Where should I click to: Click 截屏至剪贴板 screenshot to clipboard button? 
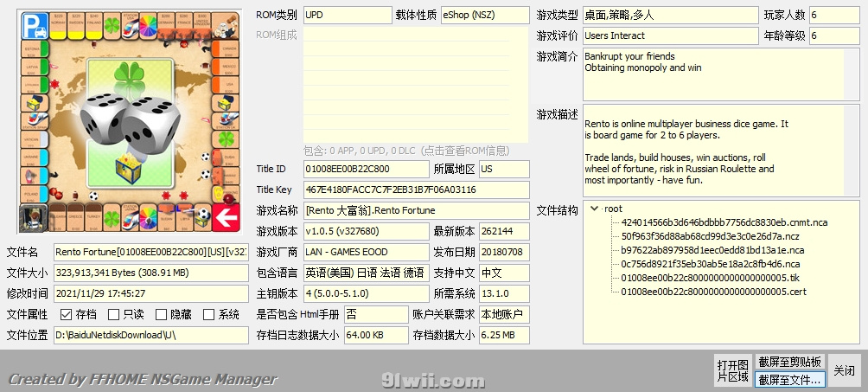[789, 362]
